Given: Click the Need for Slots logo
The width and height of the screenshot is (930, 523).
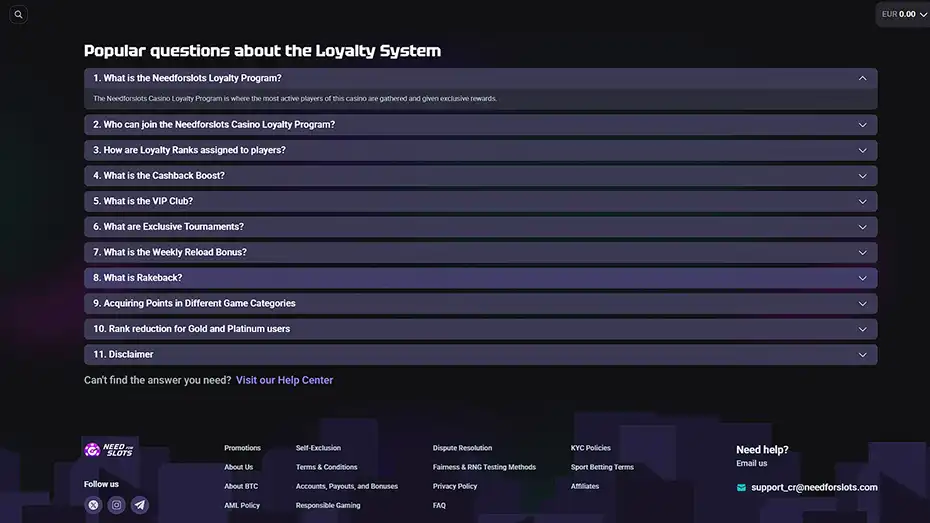Looking at the screenshot, I should tap(109, 450).
